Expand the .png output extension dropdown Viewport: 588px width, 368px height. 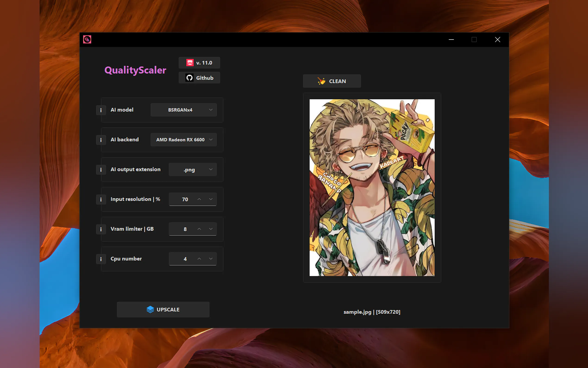coord(193,170)
